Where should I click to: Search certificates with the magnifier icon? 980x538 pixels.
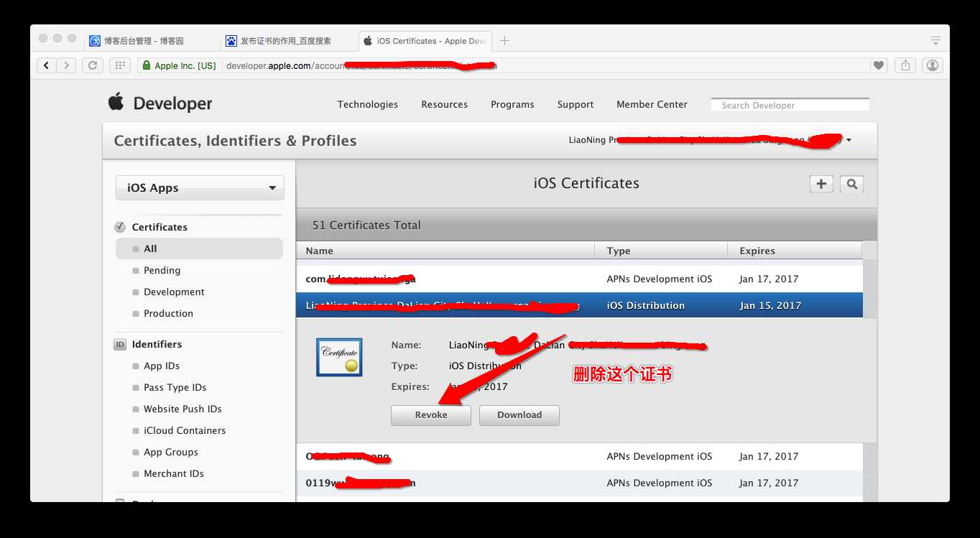point(851,184)
